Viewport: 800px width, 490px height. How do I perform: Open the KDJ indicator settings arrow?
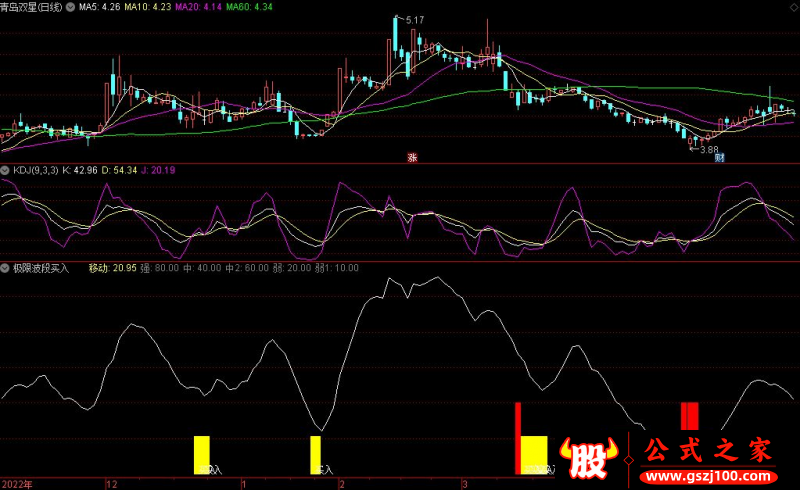coord(6,171)
